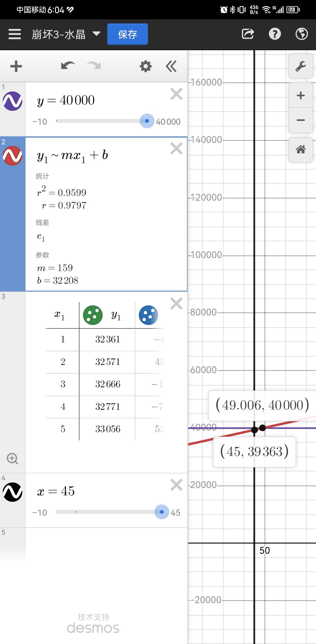Reset view with home button
Screen dimensions: 316x644
click(300, 149)
